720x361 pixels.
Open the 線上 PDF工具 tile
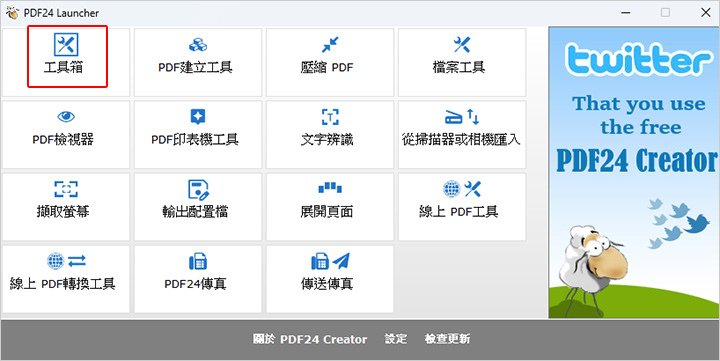click(x=462, y=207)
